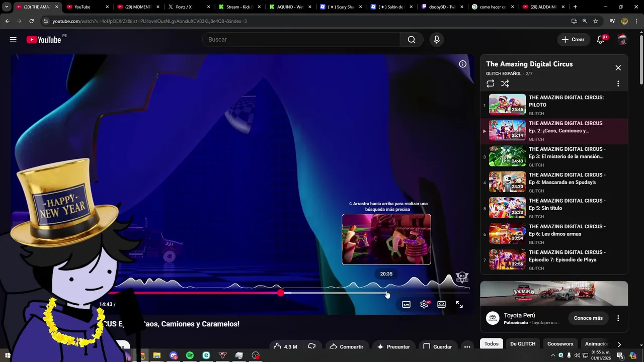This screenshot has width=644, height=362.
Task: Click the Compartir share button
Action: (x=347, y=346)
